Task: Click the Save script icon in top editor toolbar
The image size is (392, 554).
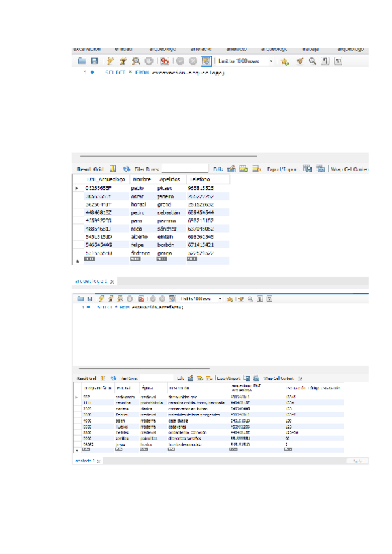Action: tap(95, 61)
